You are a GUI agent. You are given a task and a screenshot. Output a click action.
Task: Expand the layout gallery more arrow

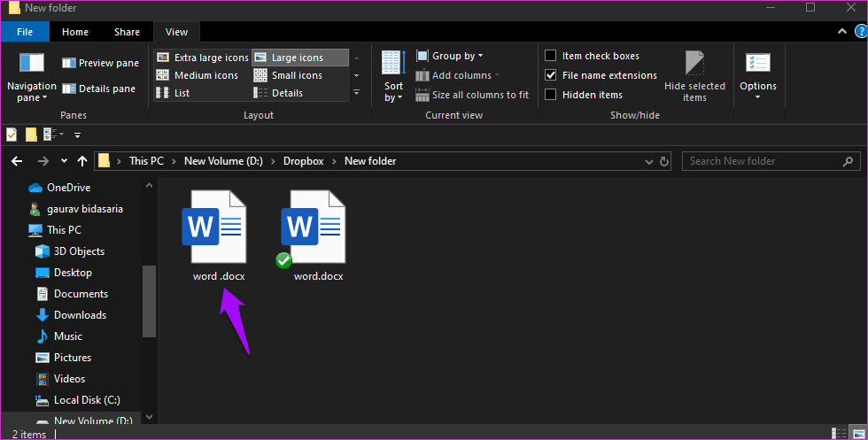point(356,93)
